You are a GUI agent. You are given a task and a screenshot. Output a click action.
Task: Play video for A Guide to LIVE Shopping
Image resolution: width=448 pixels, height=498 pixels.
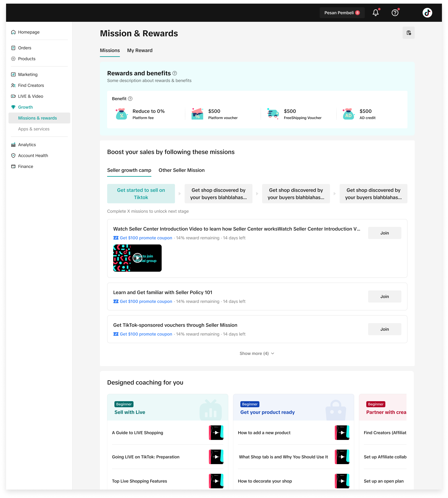(x=216, y=432)
